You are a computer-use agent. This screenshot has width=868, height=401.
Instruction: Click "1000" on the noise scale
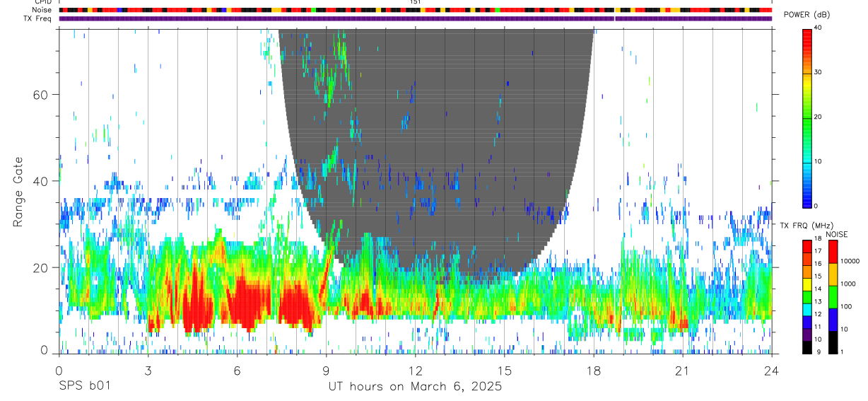click(x=850, y=284)
